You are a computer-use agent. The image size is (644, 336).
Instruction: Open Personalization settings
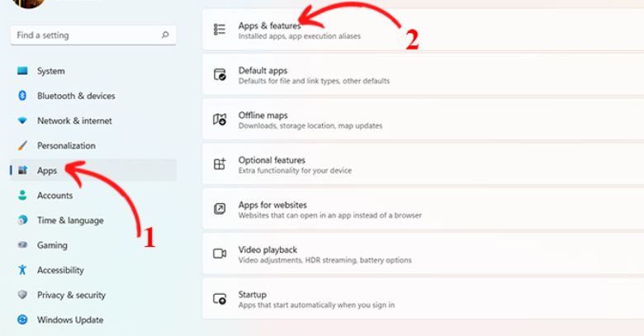tap(93, 145)
